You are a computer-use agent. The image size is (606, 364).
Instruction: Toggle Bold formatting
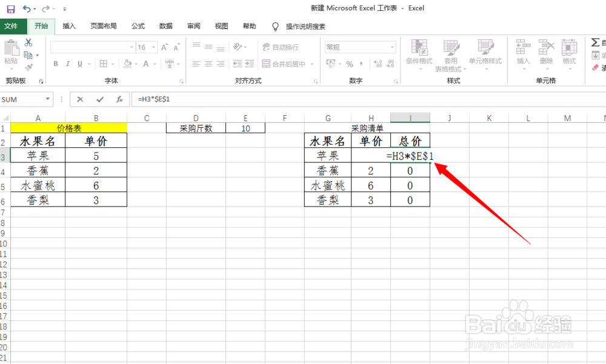pos(56,64)
